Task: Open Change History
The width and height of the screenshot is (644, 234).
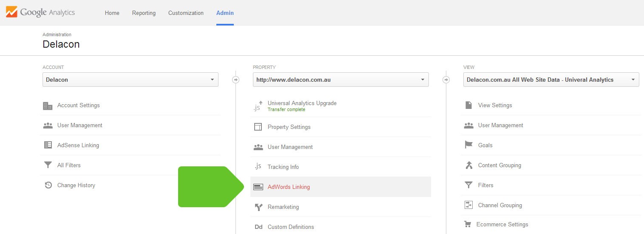Action: pyautogui.click(x=76, y=185)
